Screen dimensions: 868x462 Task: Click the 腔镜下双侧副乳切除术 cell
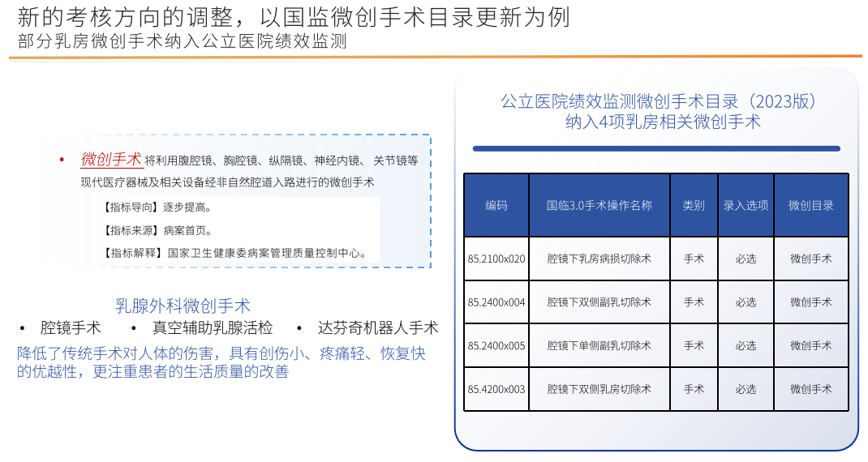click(x=599, y=302)
